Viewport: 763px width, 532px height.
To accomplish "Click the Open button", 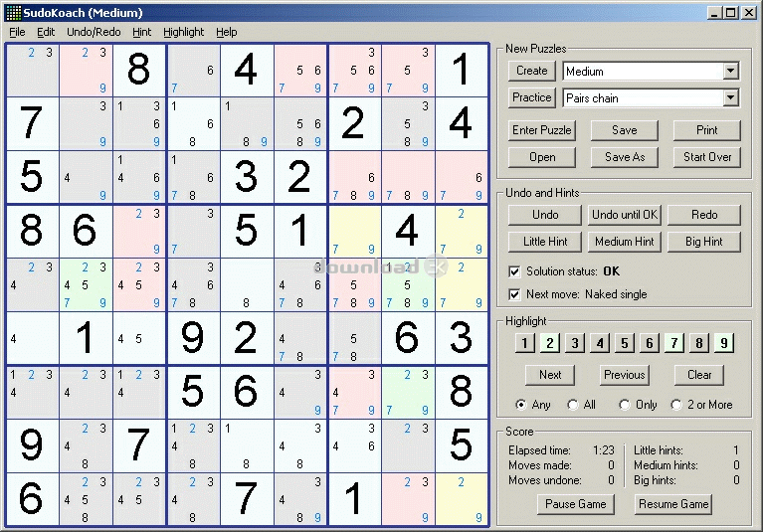I will [x=542, y=157].
